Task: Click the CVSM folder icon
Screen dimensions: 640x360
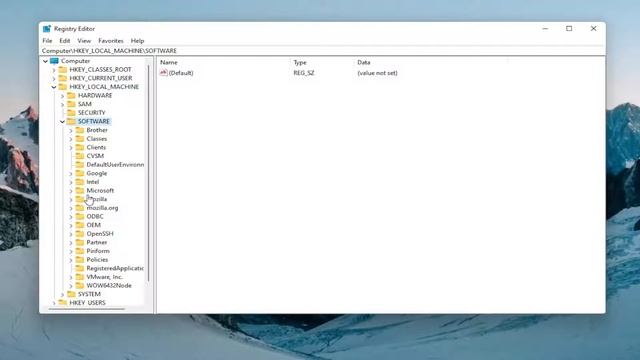Action: click(80, 156)
